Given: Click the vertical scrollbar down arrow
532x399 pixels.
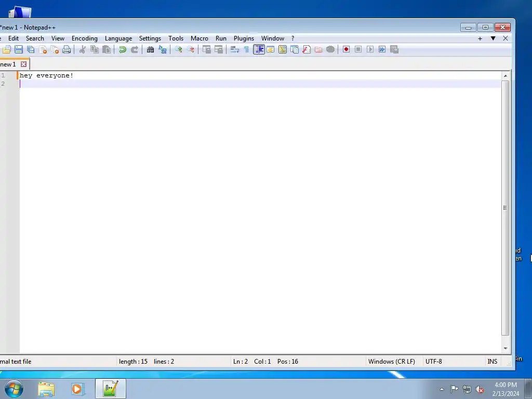Looking at the screenshot, I should tap(505, 349).
